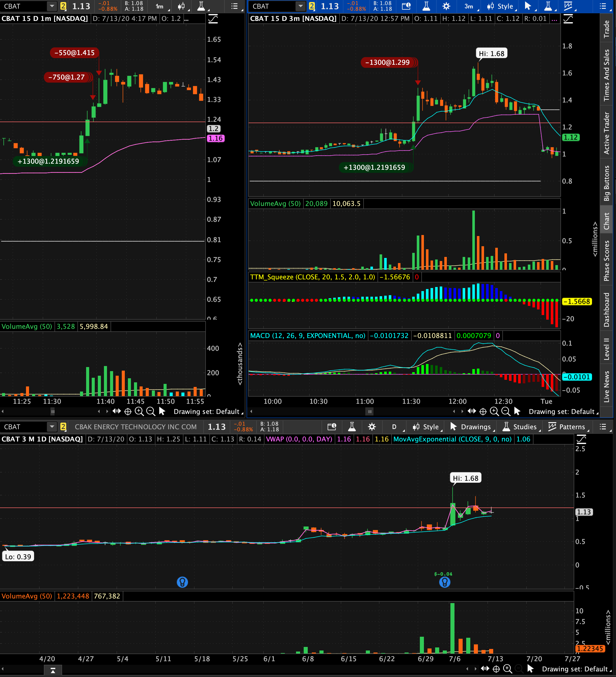This screenshot has width=616, height=677.
Task: Open product info card icon in bottom toolbar
Action: 332,427
